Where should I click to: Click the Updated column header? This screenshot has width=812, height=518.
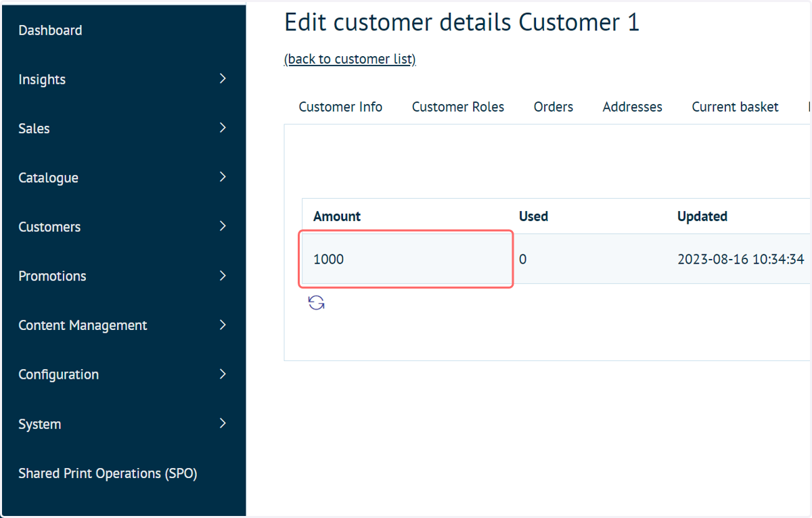(x=702, y=216)
